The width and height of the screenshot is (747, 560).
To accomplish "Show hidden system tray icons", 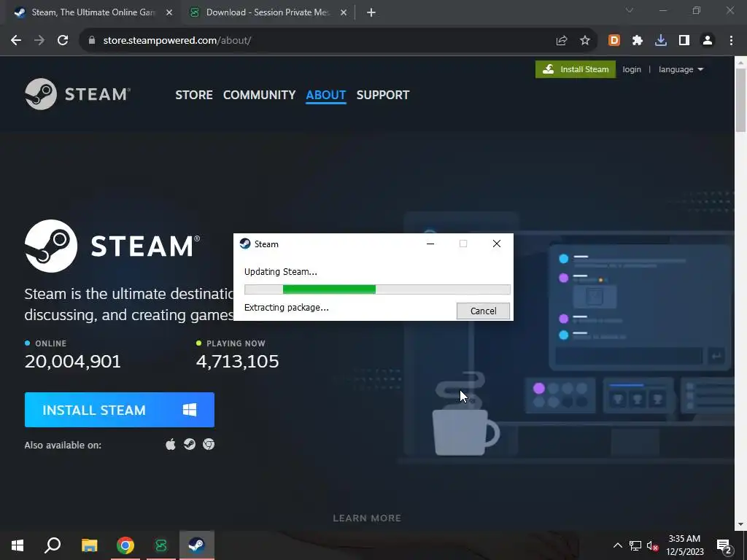I will pos(617,545).
